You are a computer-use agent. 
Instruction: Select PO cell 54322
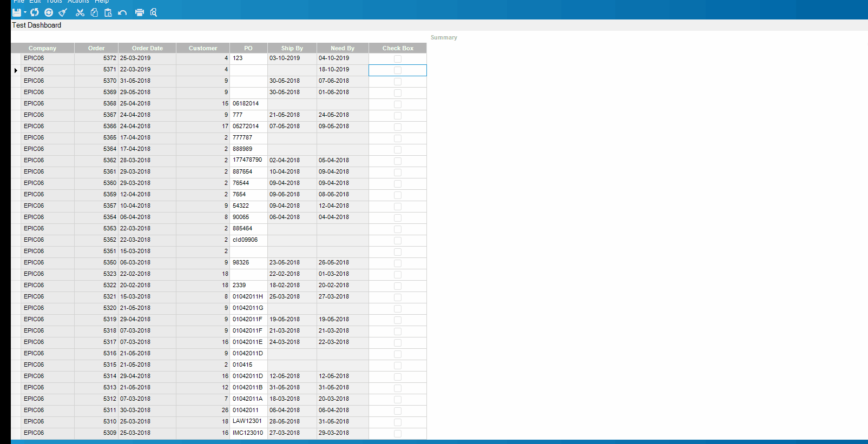[x=248, y=206]
